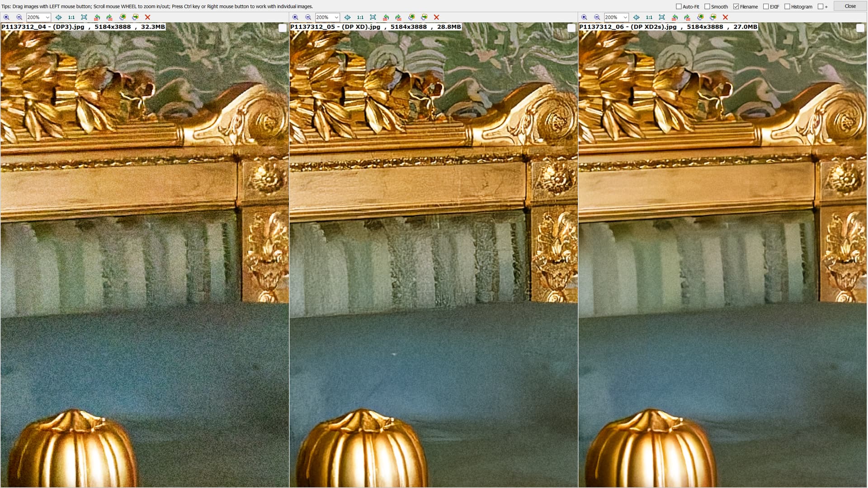Delete the DP XD image with the red X
The image size is (868, 488).
point(436,17)
